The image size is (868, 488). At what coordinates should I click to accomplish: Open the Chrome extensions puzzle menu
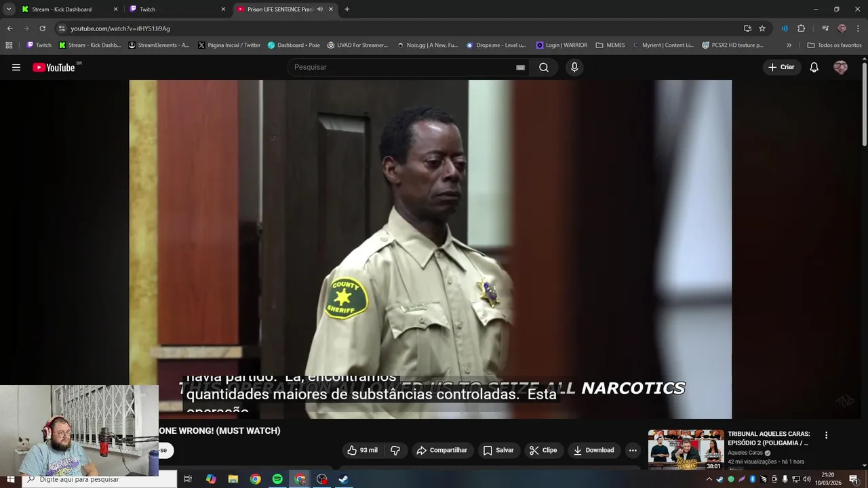pyautogui.click(x=802, y=28)
